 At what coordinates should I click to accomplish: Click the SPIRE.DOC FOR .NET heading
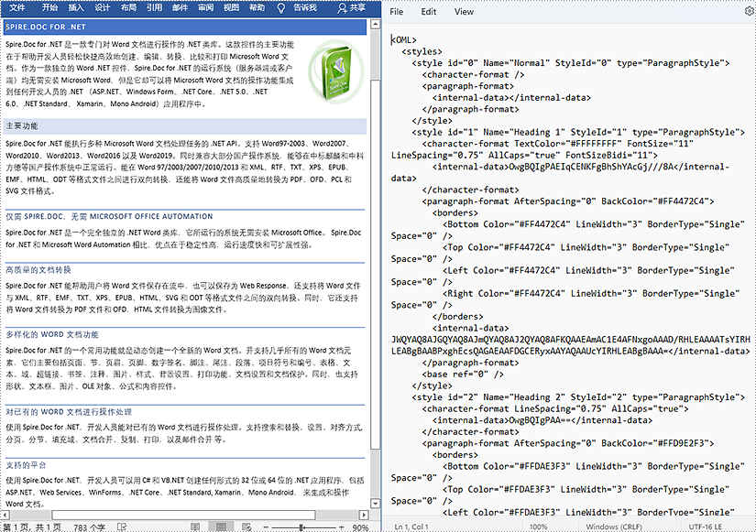coord(45,27)
